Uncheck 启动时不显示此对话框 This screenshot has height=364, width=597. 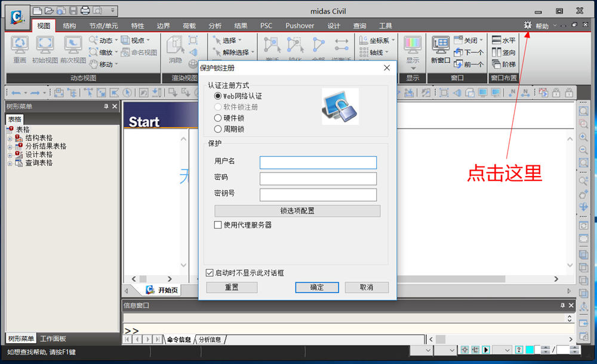[210, 273]
